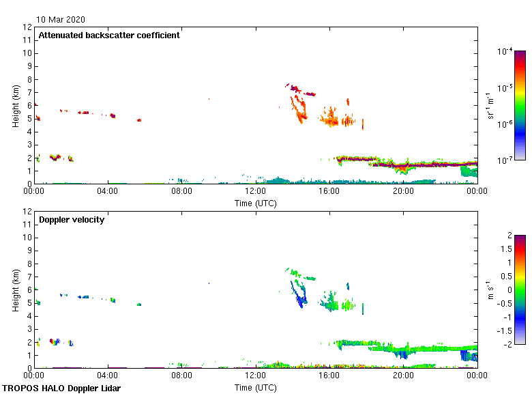Click the 04:00 tick under the backscatter plot
Screen dimensions: 532x396
pyautogui.click(x=108, y=192)
